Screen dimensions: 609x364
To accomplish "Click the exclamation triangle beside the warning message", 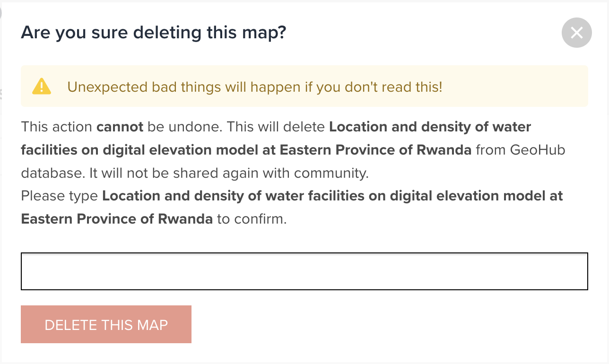I will (42, 86).
